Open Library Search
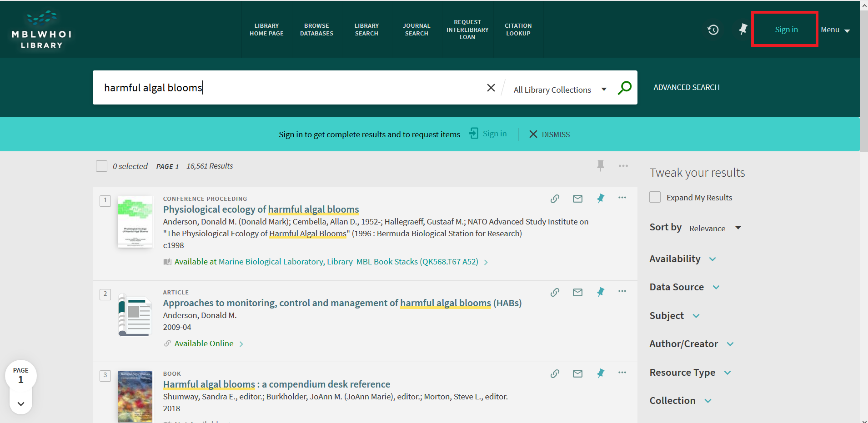The height and width of the screenshot is (423, 868). tap(366, 30)
